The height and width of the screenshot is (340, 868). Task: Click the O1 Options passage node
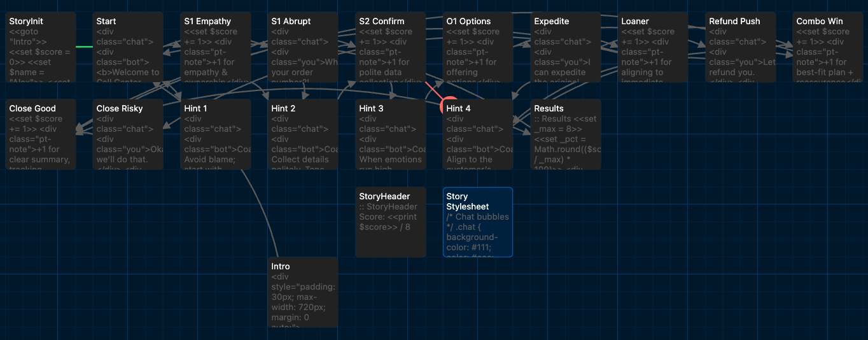click(x=478, y=47)
